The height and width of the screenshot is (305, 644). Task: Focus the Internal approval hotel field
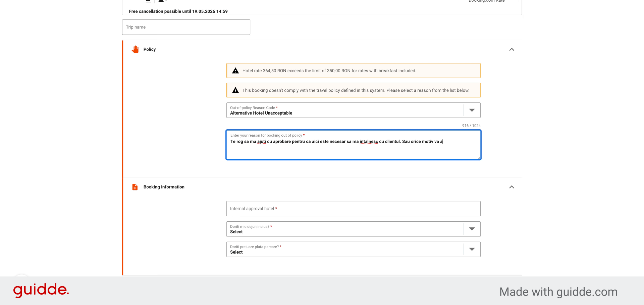(353, 209)
